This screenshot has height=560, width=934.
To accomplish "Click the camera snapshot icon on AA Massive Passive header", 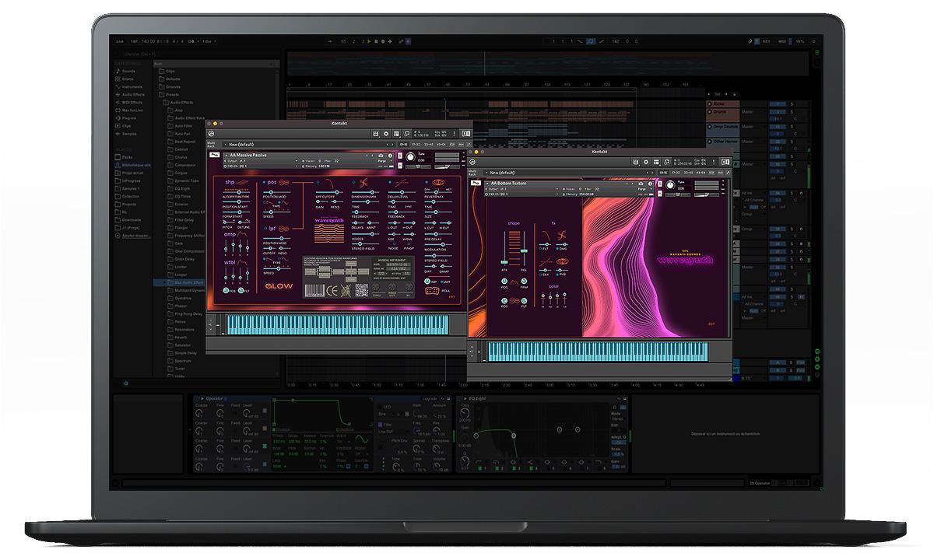I will (381, 156).
